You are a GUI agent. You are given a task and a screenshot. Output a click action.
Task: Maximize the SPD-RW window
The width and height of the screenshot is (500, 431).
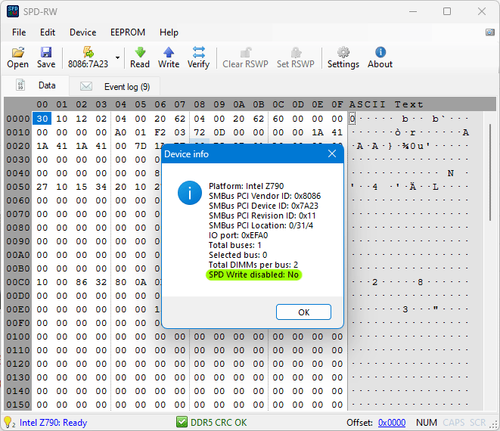coord(447,11)
